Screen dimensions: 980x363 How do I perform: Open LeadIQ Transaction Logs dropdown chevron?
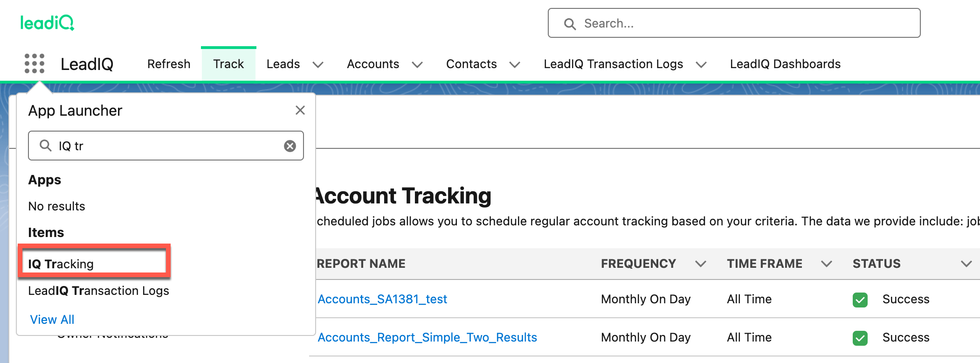click(701, 64)
